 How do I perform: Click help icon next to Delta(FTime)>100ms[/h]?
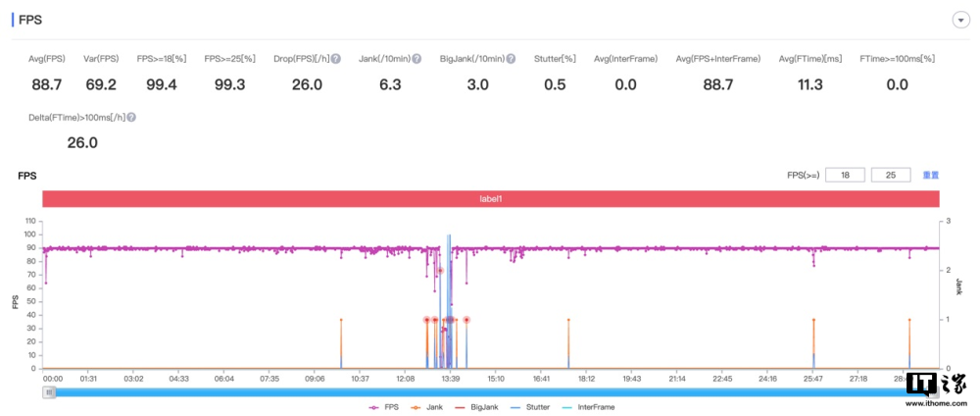tap(132, 117)
